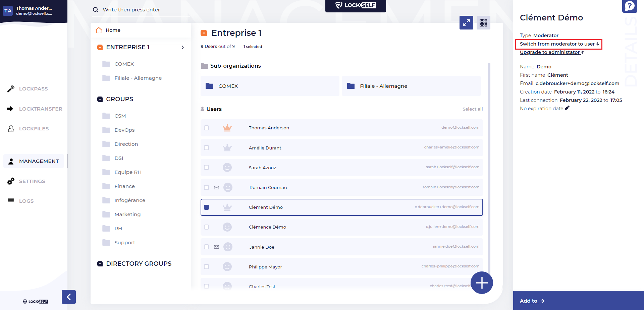Click the round plus add button
The image size is (644, 310).
pyautogui.click(x=482, y=283)
